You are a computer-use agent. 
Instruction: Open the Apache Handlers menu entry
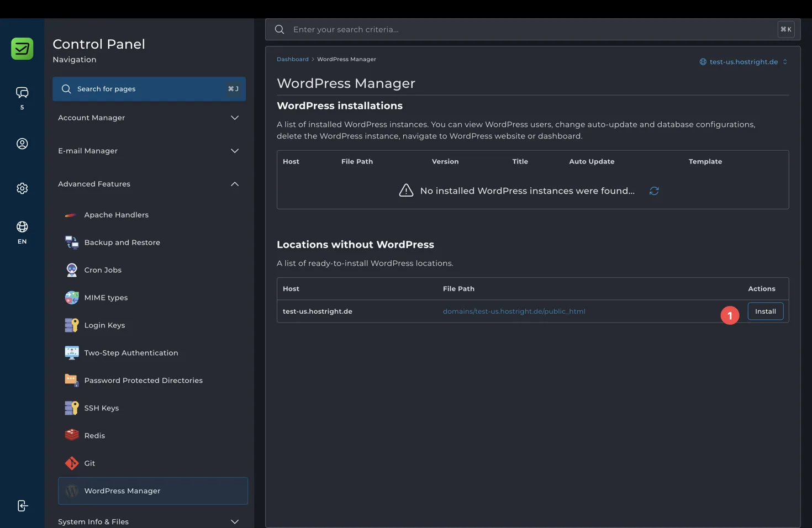(x=153, y=215)
